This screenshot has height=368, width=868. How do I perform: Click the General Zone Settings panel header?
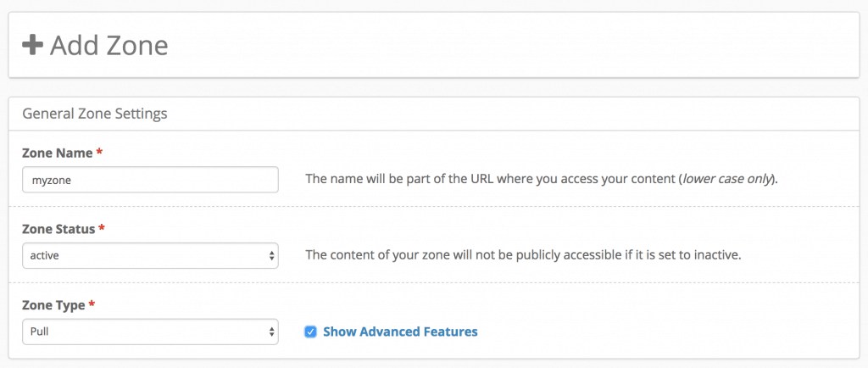(94, 113)
